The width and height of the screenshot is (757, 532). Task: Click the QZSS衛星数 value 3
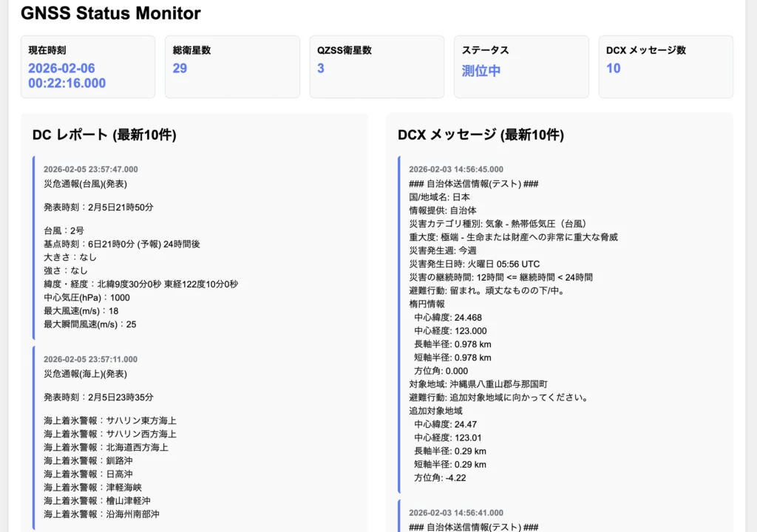pyautogui.click(x=321, y=69)
